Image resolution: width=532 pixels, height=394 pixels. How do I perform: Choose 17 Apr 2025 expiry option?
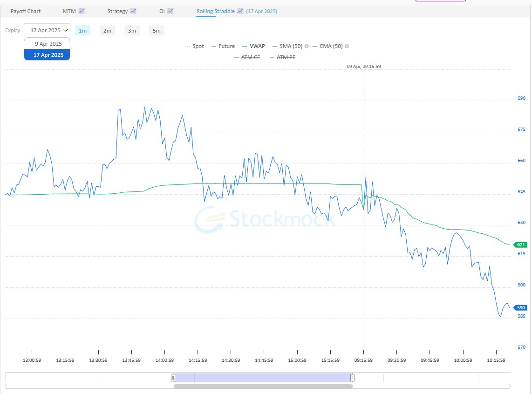click(x=47, y=54)
